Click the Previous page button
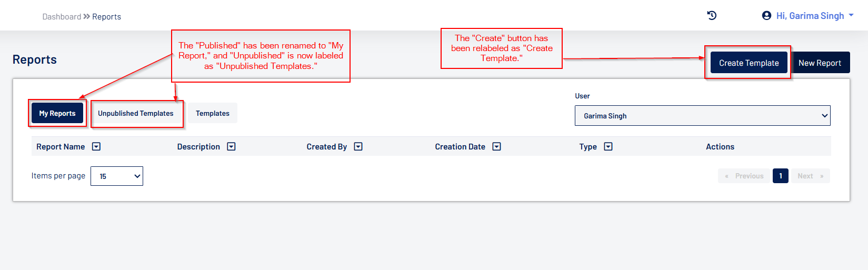This screenshot has height=270, width=868. (x=744, y=176)
